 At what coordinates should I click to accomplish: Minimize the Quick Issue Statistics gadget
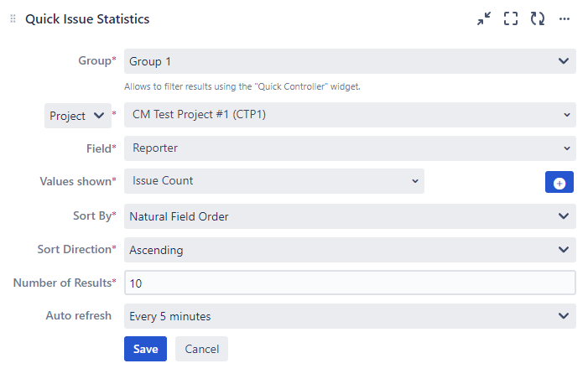[x=484, y=18]
